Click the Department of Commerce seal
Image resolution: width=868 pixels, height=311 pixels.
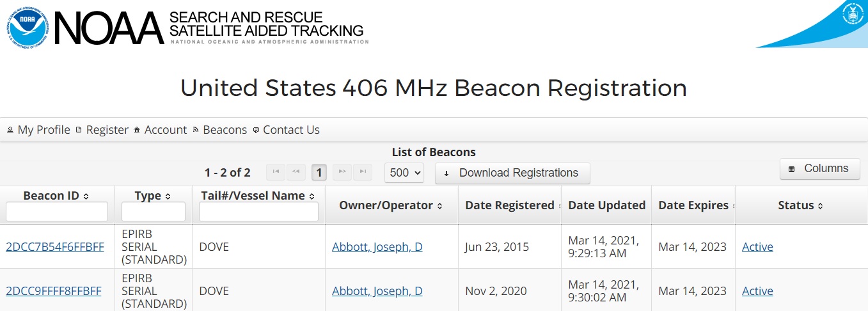coord(852,13)
